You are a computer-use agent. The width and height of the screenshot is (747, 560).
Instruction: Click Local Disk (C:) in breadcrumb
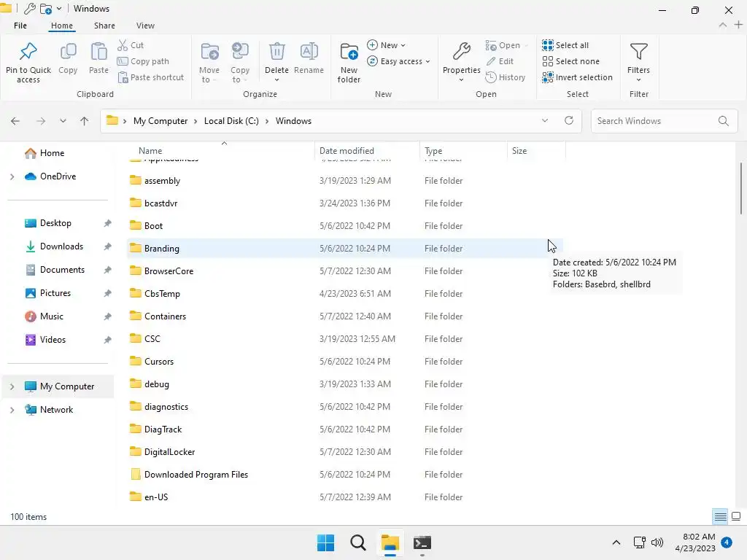[231, 121]
